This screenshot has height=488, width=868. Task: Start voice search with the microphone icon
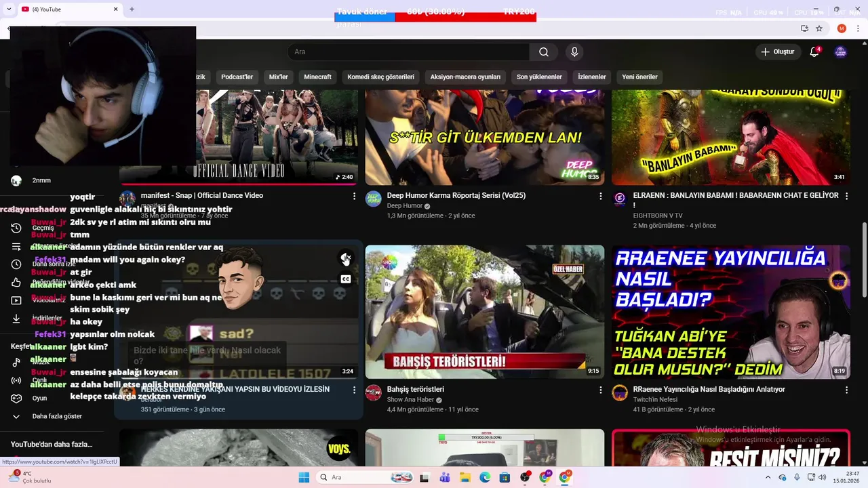tap(574, 52)
